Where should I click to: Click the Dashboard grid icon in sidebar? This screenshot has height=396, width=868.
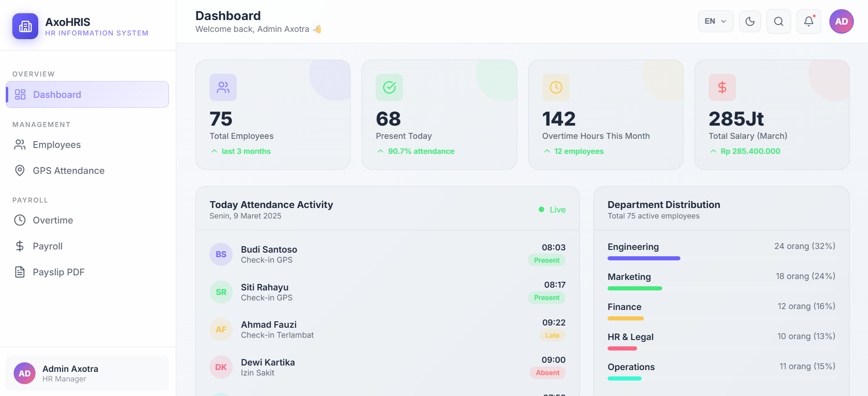(20, 95)
